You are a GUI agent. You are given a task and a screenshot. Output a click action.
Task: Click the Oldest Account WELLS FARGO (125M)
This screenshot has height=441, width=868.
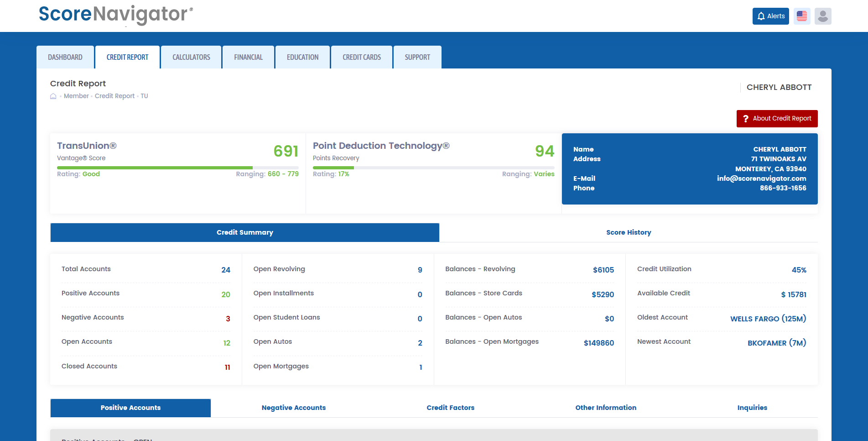(x=768, y=319)
